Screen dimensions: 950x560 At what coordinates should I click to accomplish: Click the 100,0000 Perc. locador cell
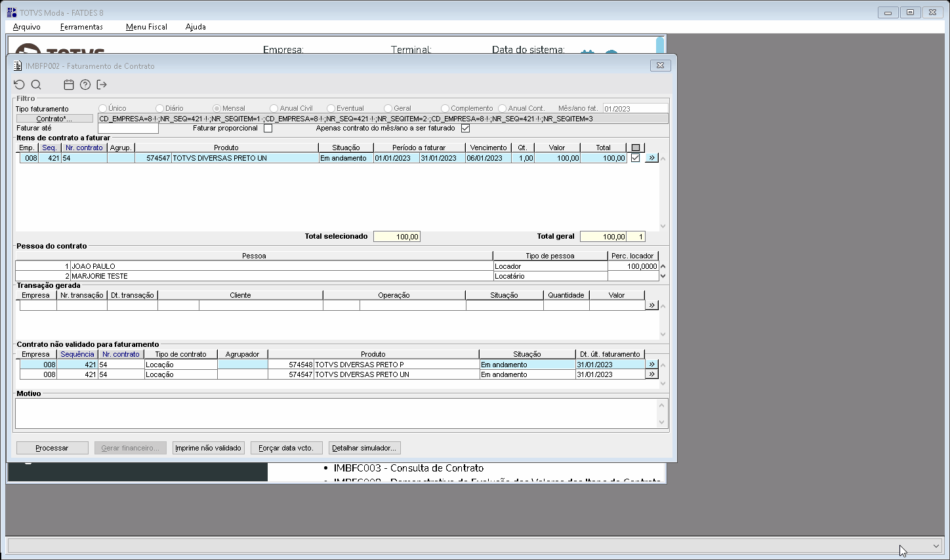633,266
